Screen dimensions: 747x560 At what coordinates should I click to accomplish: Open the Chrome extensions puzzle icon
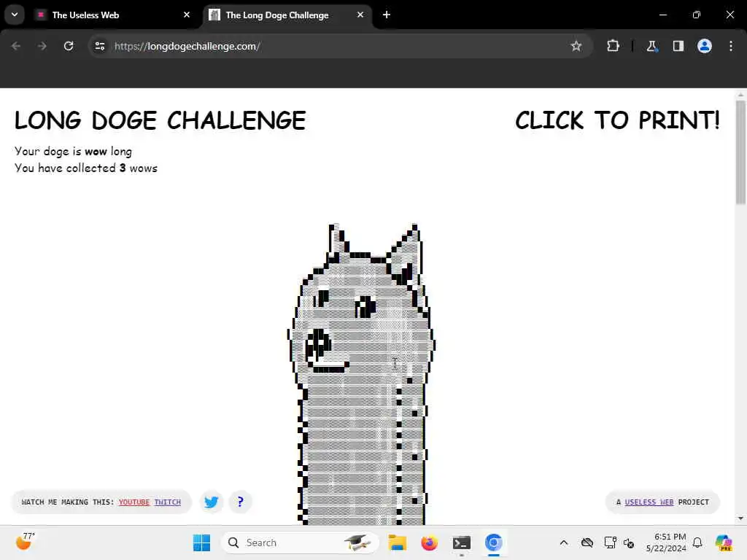coord(613,46)
